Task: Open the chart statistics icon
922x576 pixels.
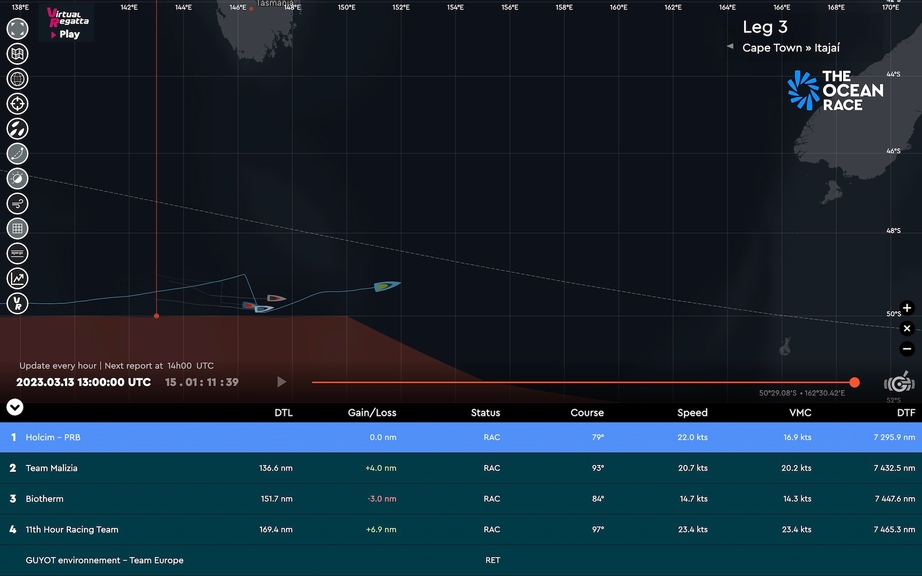Action: (x=17, y=279)
